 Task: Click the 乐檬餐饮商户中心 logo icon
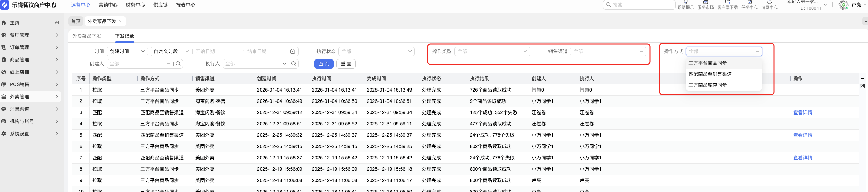pos(5,5)
